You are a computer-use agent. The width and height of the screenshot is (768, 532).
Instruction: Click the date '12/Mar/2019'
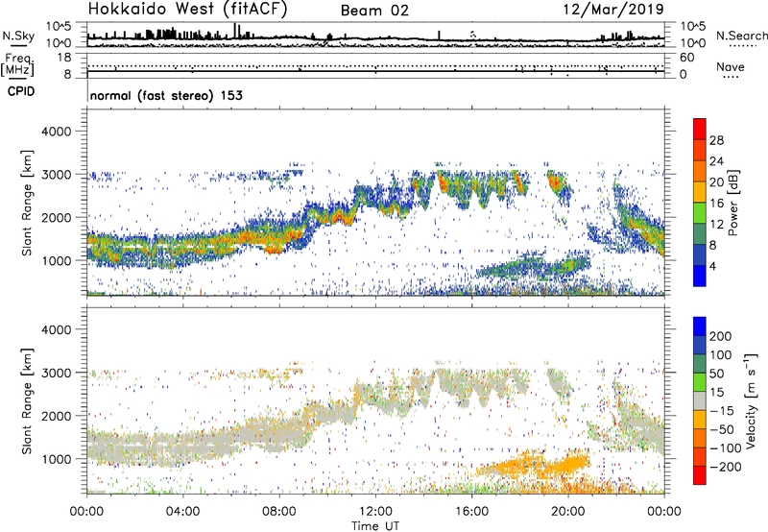pyautogui.click(x=613, y=10)
